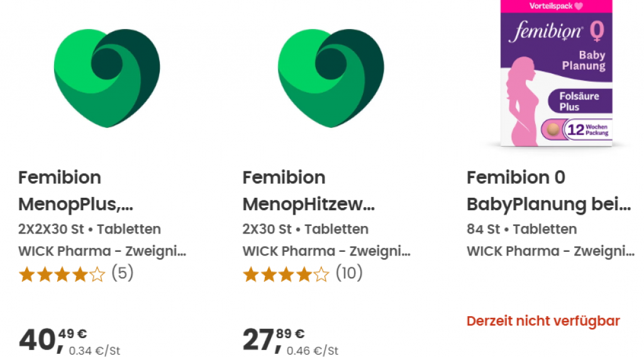This screenshot has height=357, width=644.
Task: Click WICK Pharma under Femibion MenopPlus
Action: [x=103, y=251]
